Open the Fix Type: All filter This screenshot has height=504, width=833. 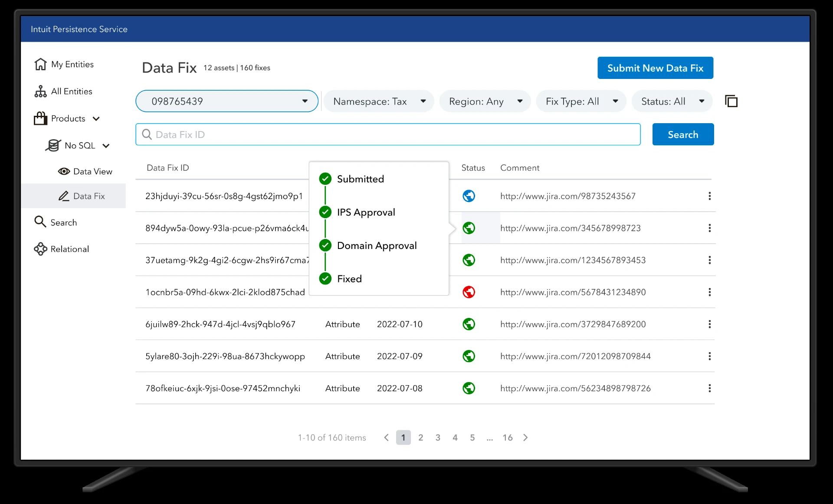tap(581, 101)
